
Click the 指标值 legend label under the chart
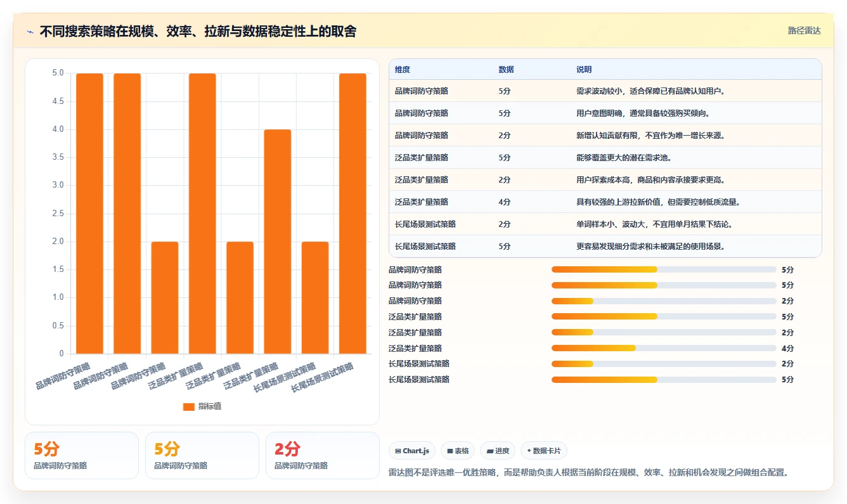pos(210,406)
